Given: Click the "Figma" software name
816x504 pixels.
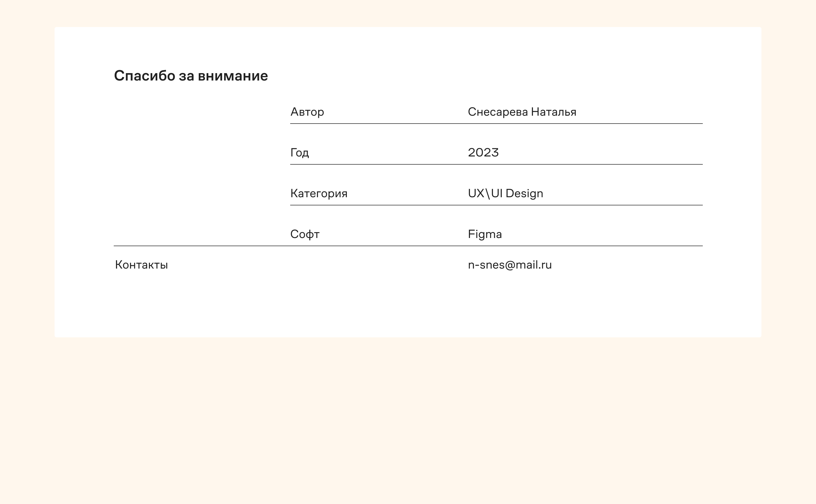Looking at the screenshot, I should click(485, 234).
